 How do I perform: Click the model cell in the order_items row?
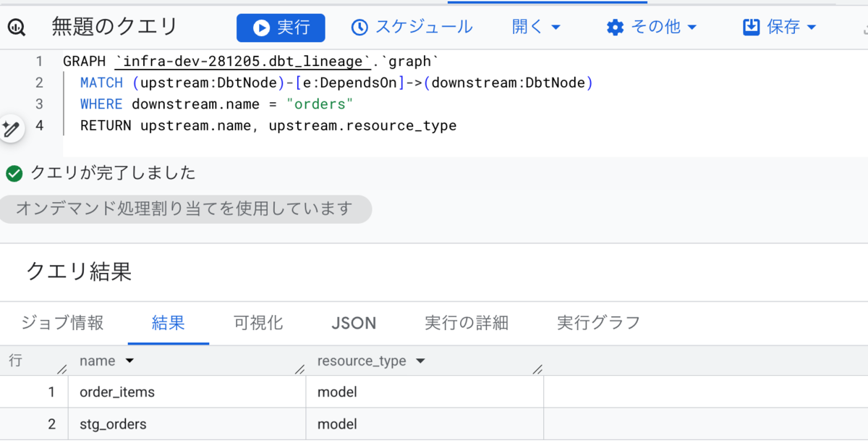point(425,392)
